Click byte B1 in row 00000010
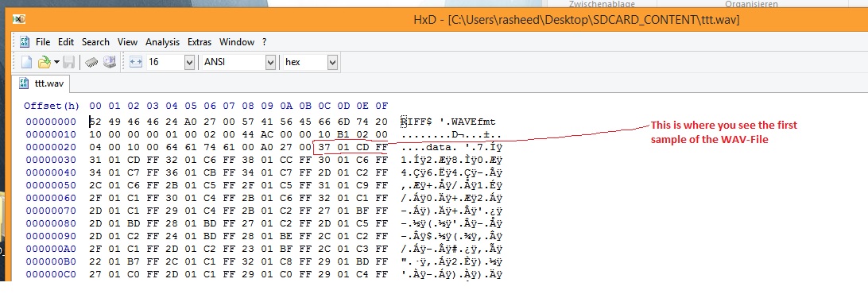 (343, 134)
